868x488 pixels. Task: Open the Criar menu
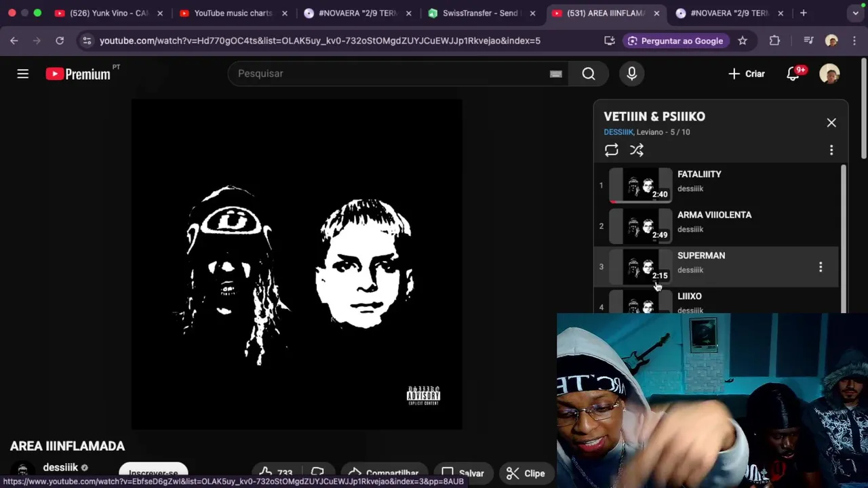point(746,74)
